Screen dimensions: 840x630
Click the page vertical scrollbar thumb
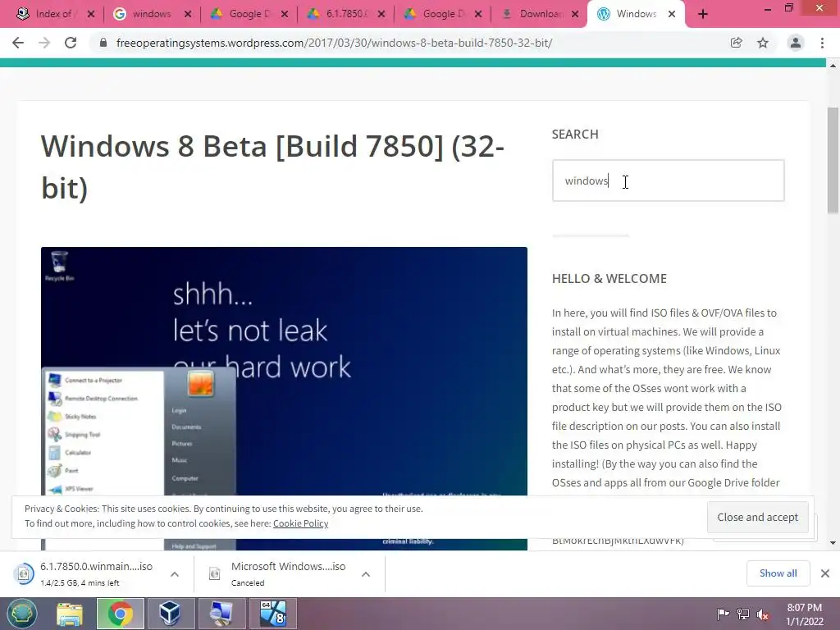tap(833, 160)
